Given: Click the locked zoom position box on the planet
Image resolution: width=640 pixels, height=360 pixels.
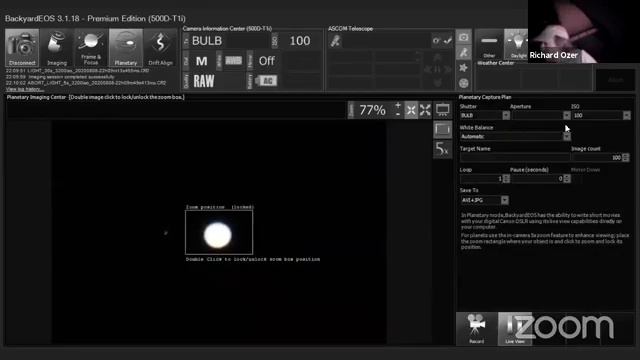Looking at the screenshot, I should (219, 232).
